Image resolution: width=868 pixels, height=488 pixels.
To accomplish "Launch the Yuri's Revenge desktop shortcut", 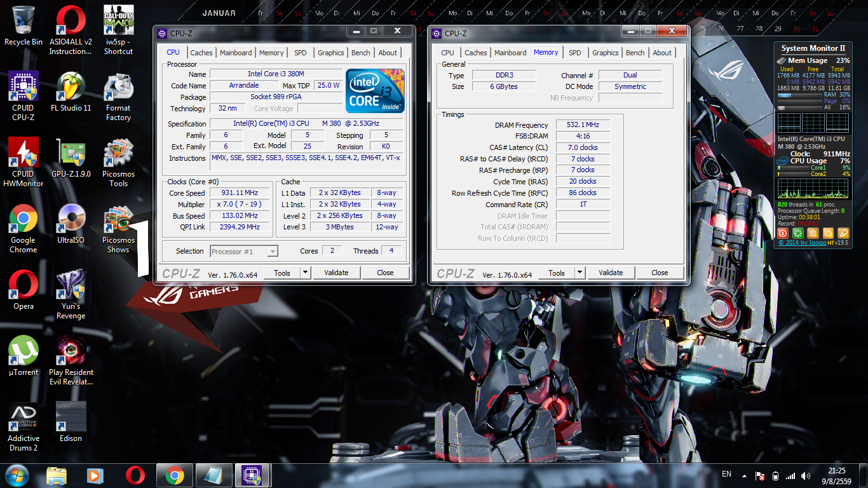I will coord(71,295).
